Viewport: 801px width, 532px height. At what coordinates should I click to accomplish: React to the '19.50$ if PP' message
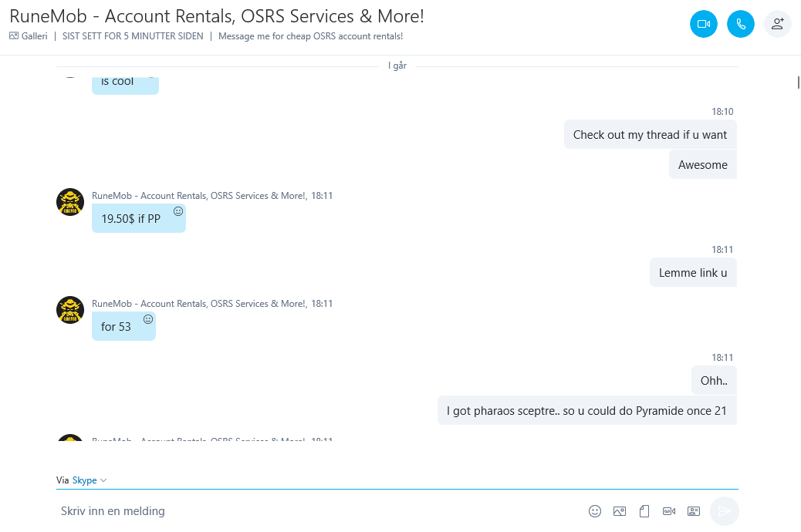click(177, 211)
